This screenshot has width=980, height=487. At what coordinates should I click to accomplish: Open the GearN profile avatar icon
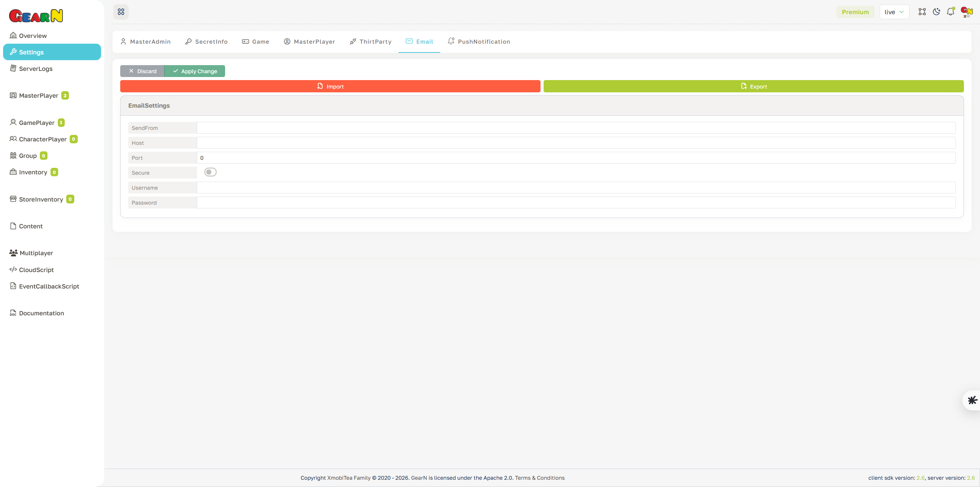[x=966, y=11]
